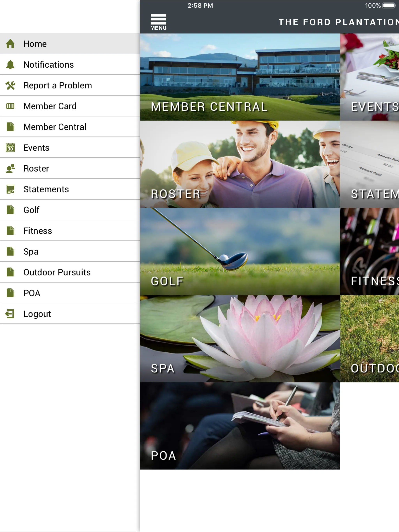The width and height of the screenshot is (399, 532).
Task: Click the Roster person icon
Action: pos(11,168)
